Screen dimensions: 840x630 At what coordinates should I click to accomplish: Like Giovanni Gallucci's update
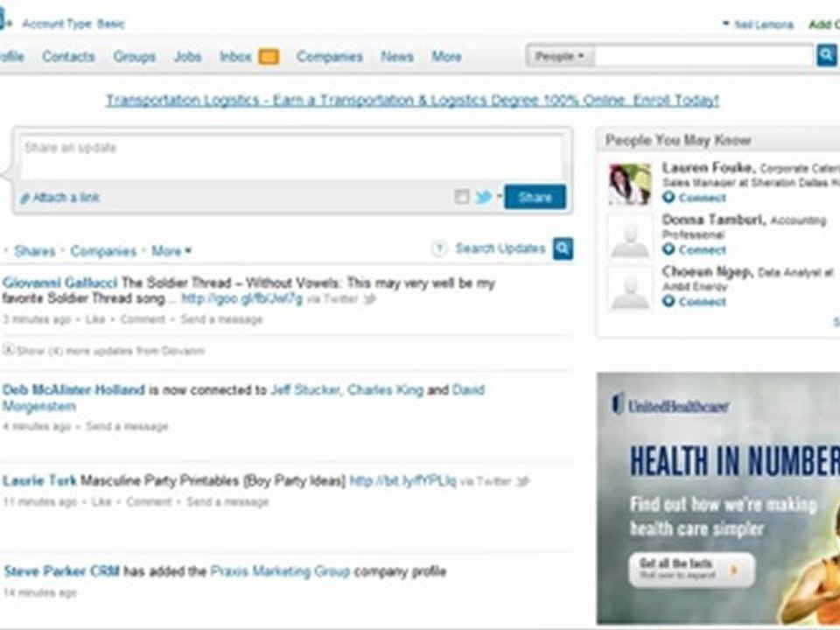pos(95,319)
